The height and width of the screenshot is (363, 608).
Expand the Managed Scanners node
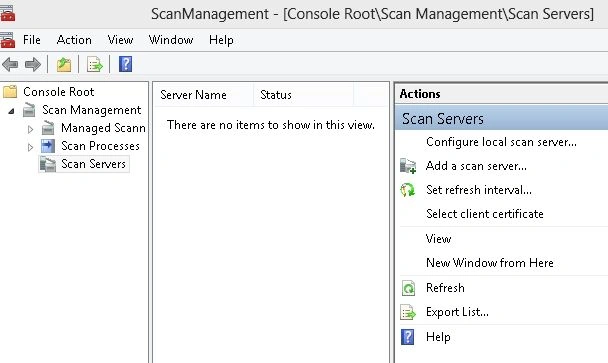click(x=30, y=129)
